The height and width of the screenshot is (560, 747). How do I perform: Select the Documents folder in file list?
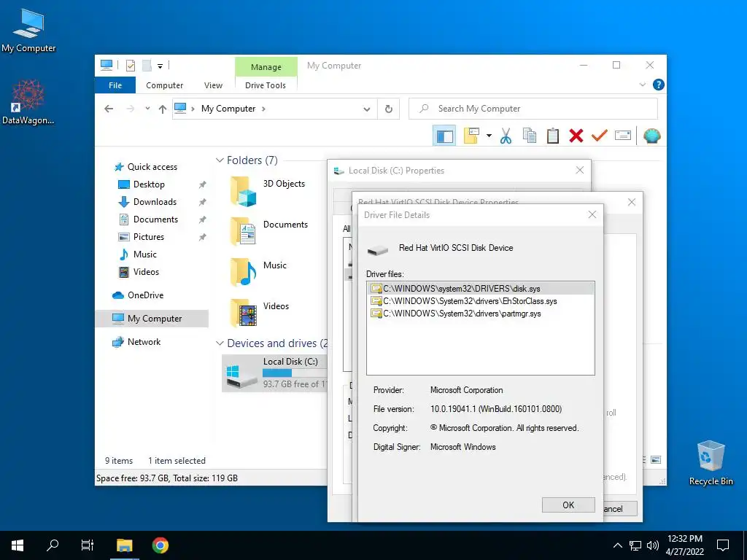pyautogui.click(x=270, y=231)
